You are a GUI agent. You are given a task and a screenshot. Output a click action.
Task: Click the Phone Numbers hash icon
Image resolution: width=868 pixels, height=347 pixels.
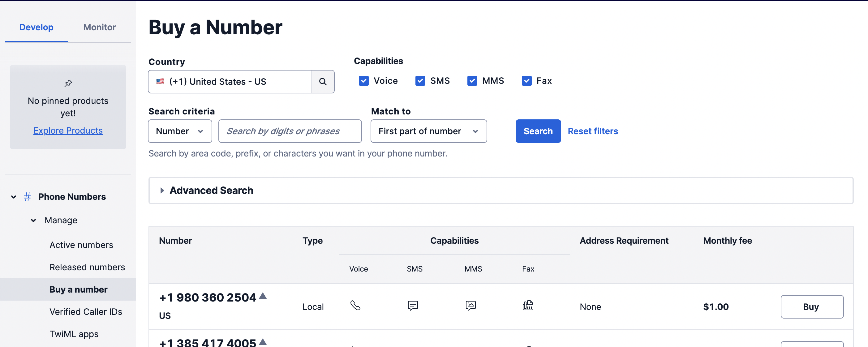(x=27, y=196)
